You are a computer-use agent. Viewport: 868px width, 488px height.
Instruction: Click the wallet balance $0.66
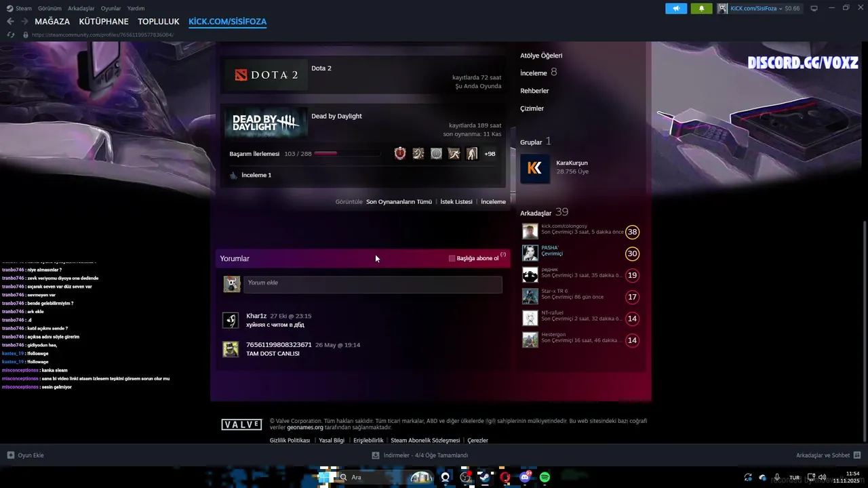pos(792,8)
